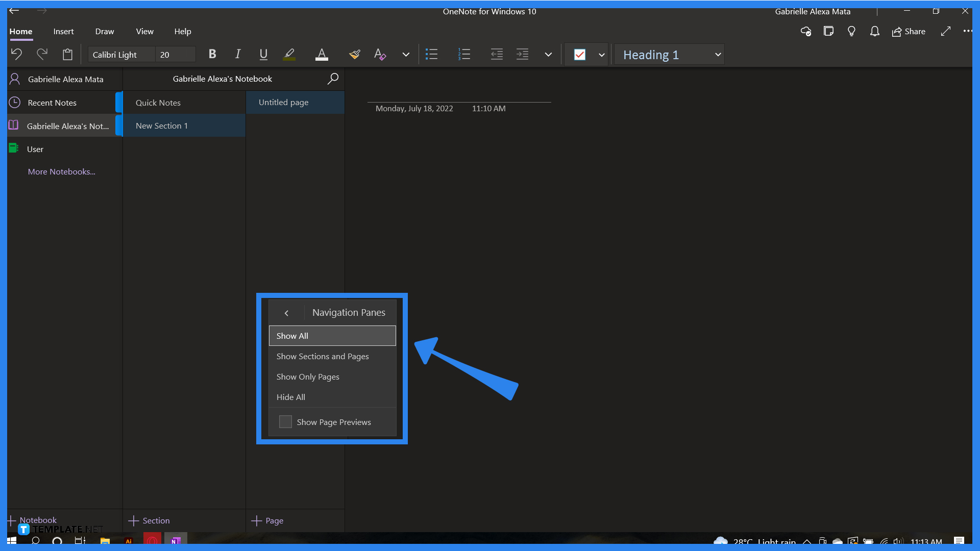Apply font color to text
This screenshot has width=980, height=551.
click(x=321, y=54)
